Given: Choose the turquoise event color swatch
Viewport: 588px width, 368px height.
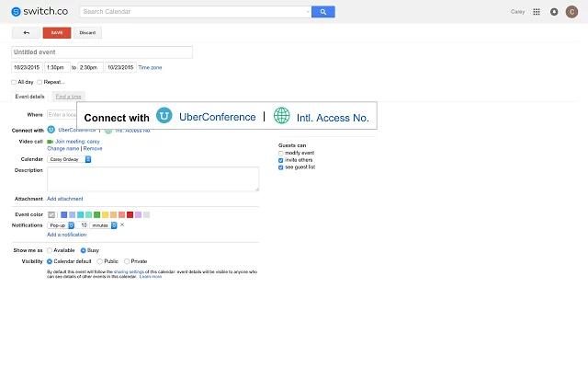Looking at the screenshot, I should [80, 214].
